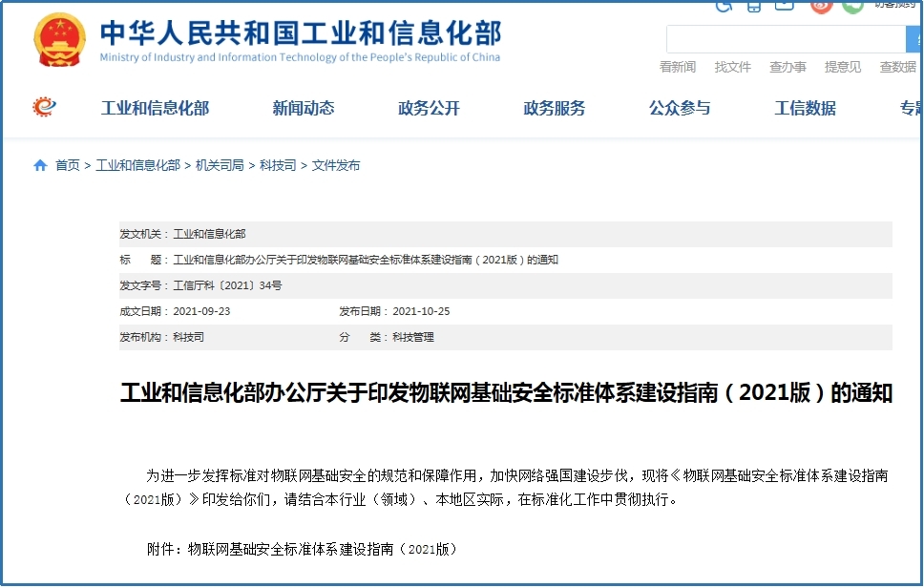Click the bold article headline
Viewport: 924px width, 588px height.
click(506, 393)
